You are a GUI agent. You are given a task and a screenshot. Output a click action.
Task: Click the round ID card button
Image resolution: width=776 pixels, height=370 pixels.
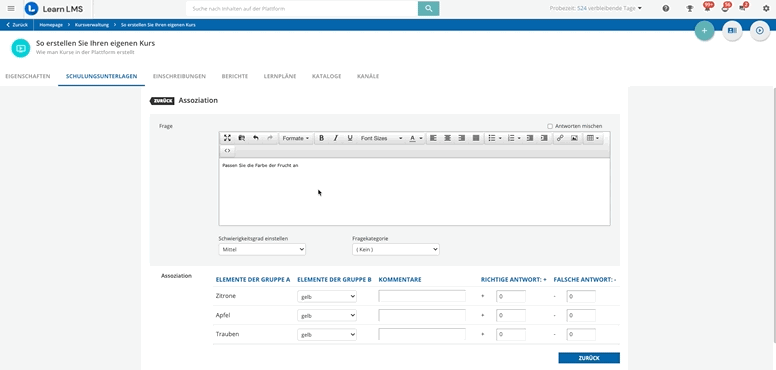coord(732,31)
